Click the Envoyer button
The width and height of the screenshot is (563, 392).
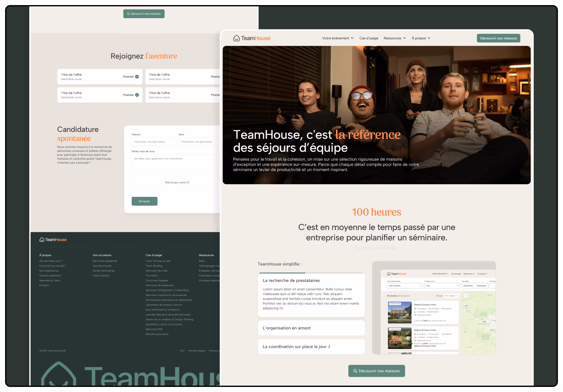[145, 201]
